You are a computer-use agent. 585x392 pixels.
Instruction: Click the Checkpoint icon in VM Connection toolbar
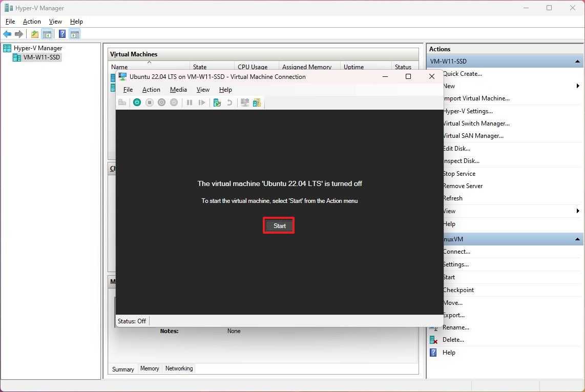217,102
